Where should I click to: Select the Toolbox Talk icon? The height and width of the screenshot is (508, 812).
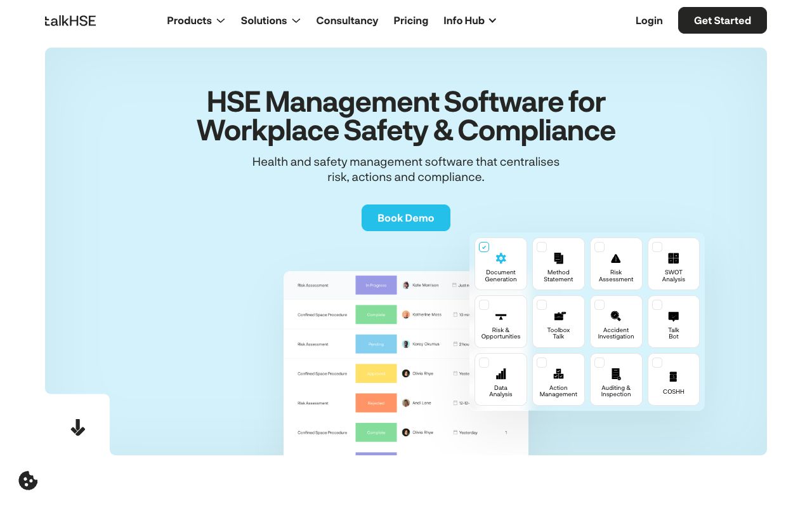click(x=559, y=316)
